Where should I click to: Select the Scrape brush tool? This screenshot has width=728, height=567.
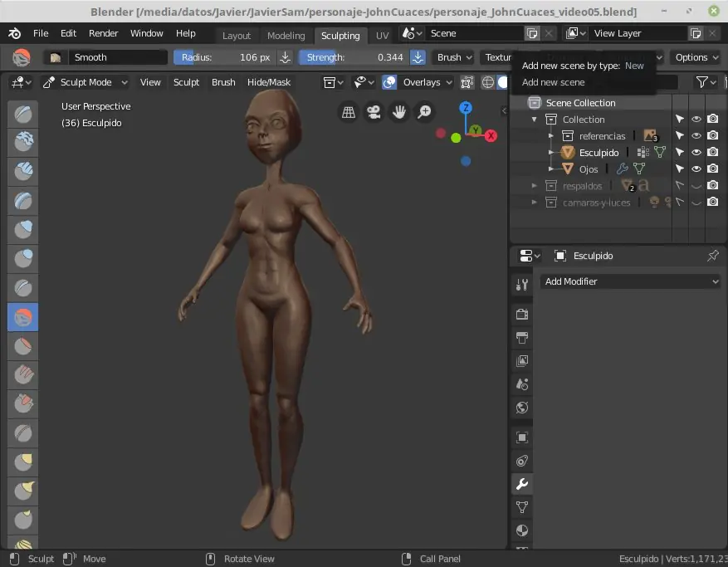coord(22,404)
